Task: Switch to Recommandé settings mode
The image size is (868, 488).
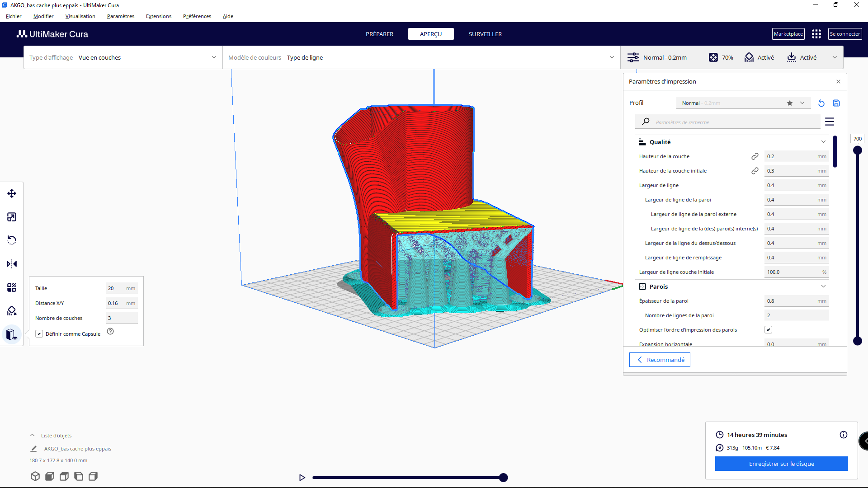Action: 660,360
